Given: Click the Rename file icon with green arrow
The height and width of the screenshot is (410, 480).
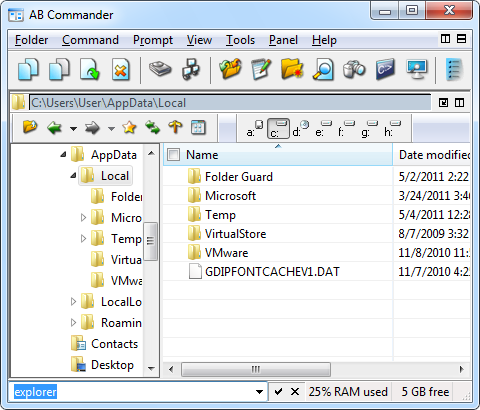Looking at the screenshot, I should [90, 69].
